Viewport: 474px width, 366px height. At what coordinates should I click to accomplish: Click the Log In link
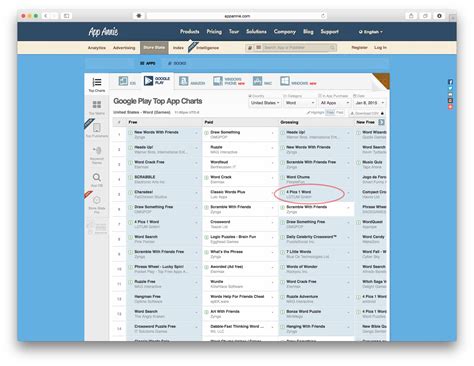tap(380, 48)
